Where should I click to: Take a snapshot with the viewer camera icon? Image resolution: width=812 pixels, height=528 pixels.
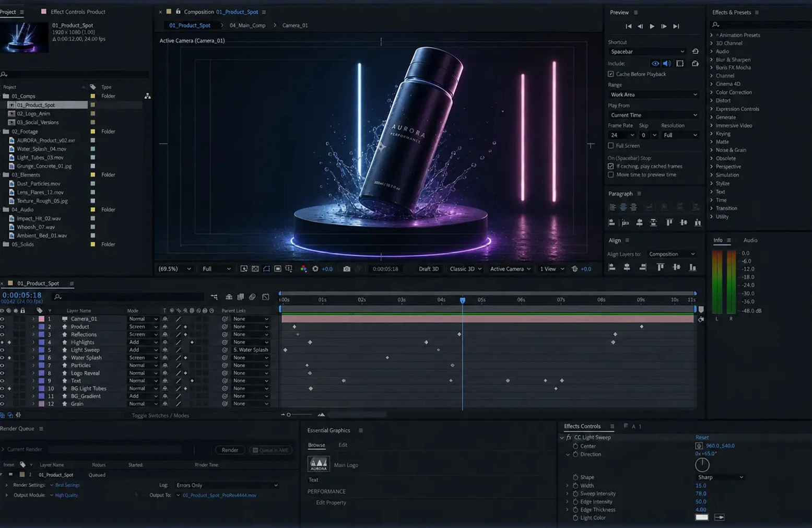347,269
